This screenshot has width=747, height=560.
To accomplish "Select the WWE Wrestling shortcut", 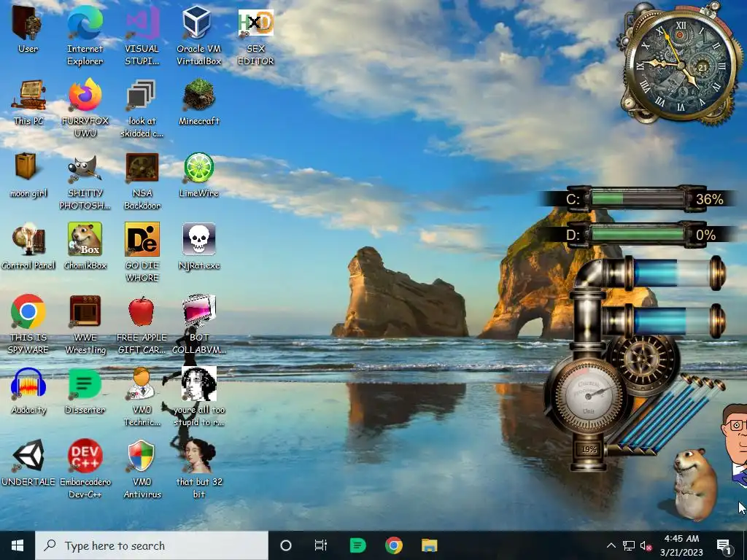I will (x=85, y=324).
